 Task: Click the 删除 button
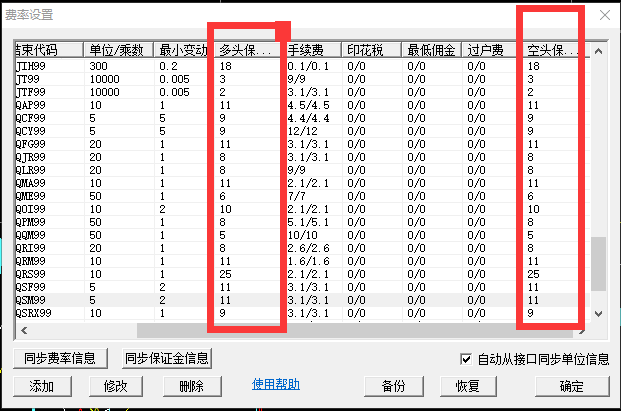[x=192, y=386]
